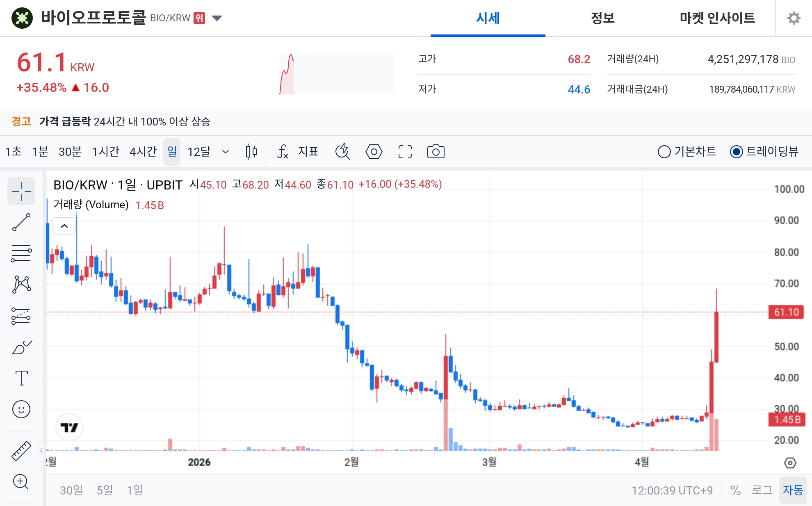This screenshot has width=812, height=506.
Task: Open the coin pair dropdown beside BIO/KRW
Action: pyautogui.click(x=217, y=18)
